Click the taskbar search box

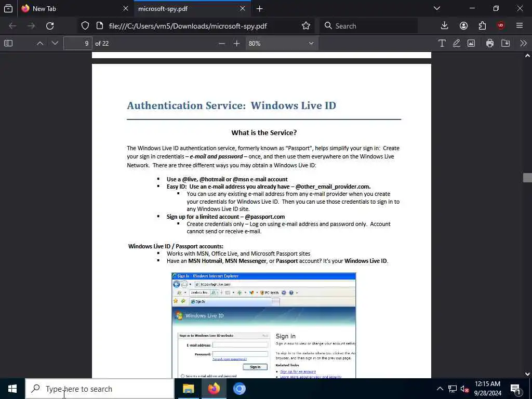point(100,389)
